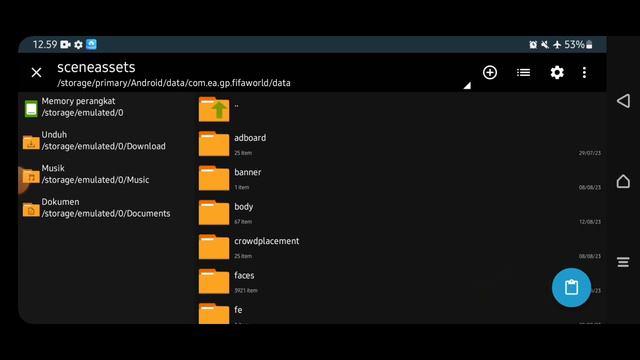Open the three-dot overflow menu

point(584,73)
